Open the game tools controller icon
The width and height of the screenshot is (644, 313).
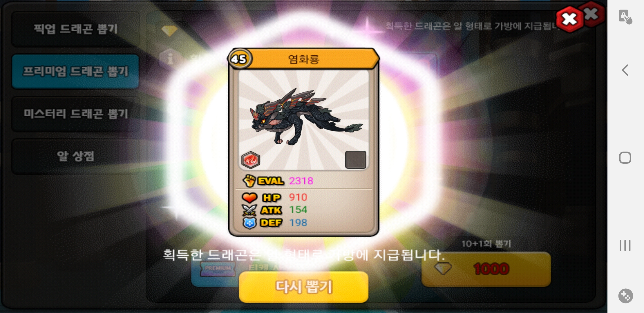tap(625, 296)
